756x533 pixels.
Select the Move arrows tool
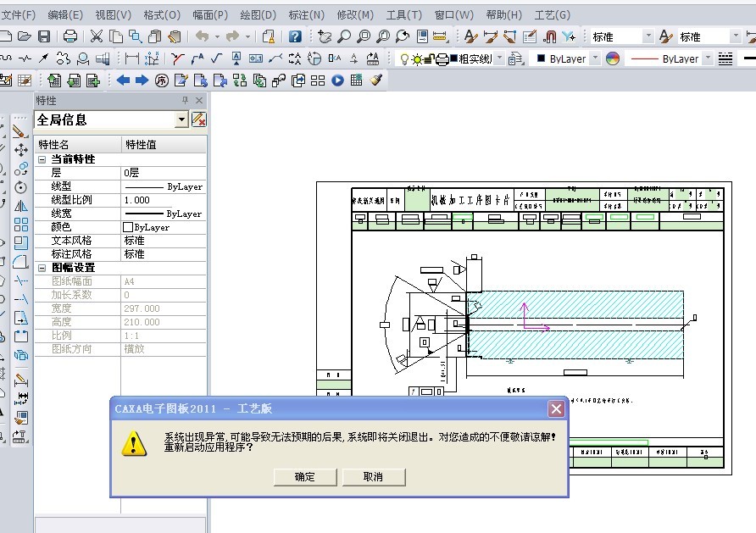click(x=21, y=150)
